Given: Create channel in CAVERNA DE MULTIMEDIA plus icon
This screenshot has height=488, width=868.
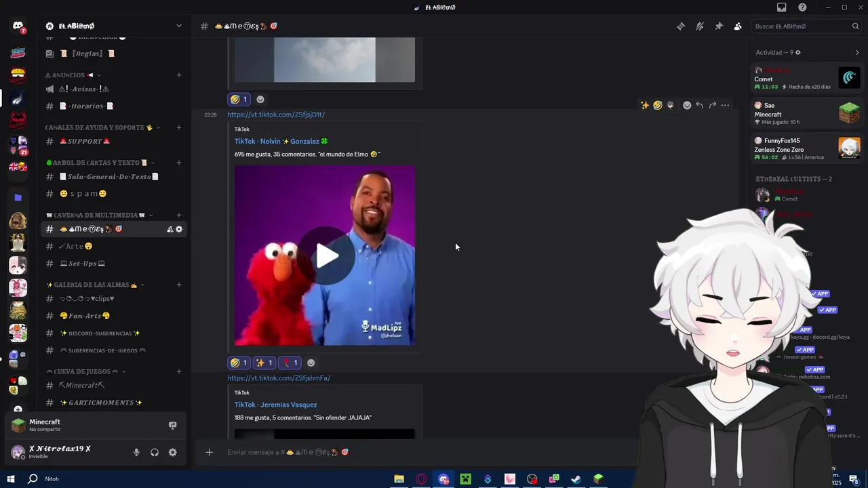Looking at the screenshot, I should (x=179, y=215).
